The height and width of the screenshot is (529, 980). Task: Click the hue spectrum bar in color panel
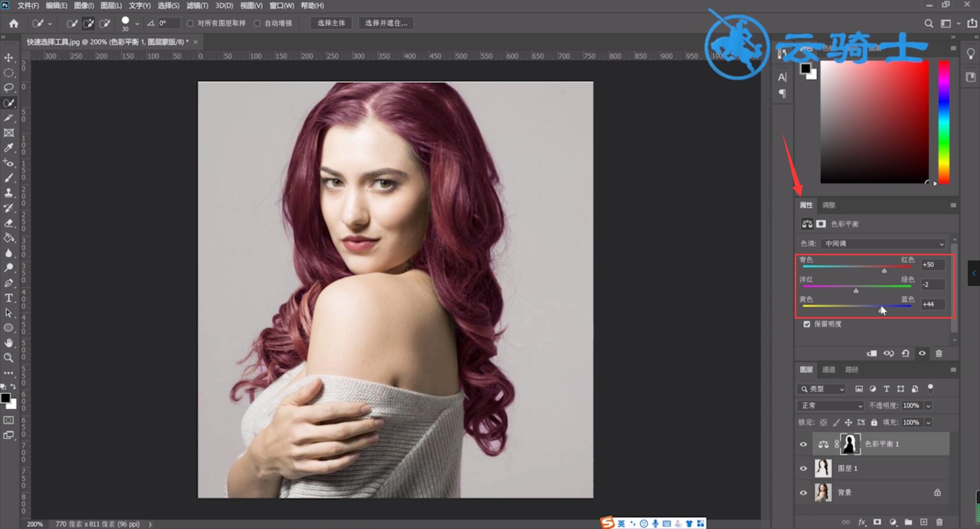(944, 122)
